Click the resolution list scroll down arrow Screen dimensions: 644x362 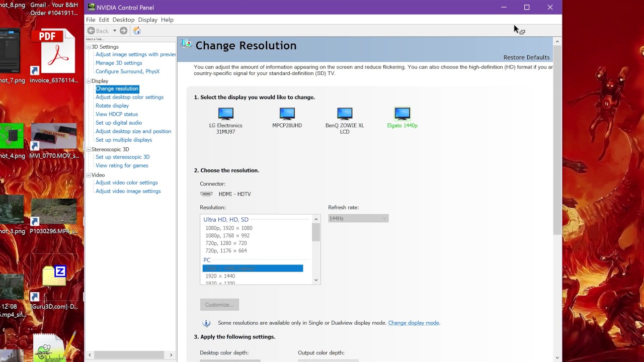coord(316,280)
